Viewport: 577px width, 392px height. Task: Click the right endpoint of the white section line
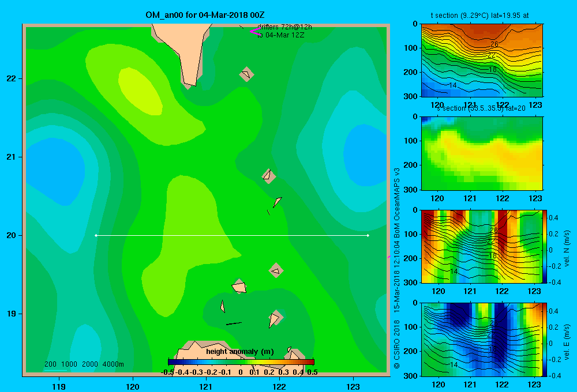(x=368, y=235)
